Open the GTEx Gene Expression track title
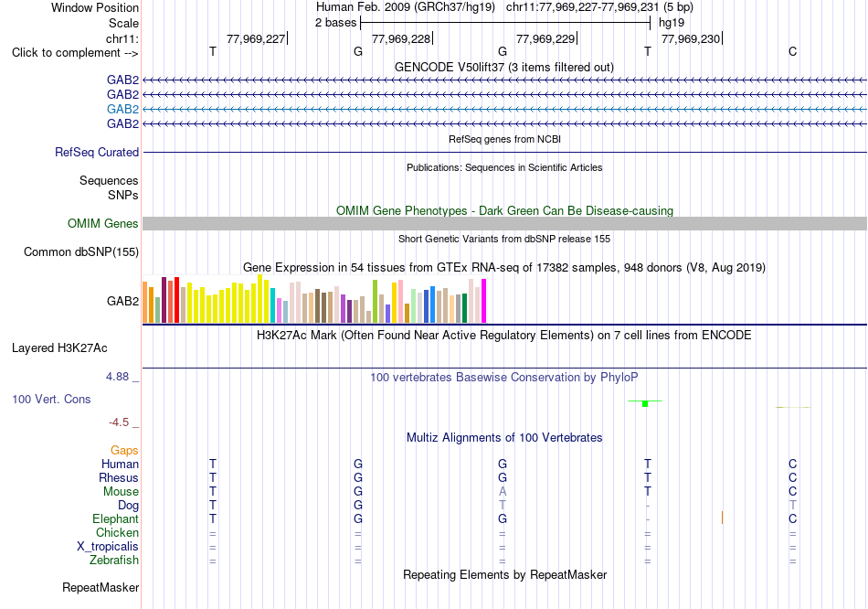 pyautogui.click(x=504, y=268)
